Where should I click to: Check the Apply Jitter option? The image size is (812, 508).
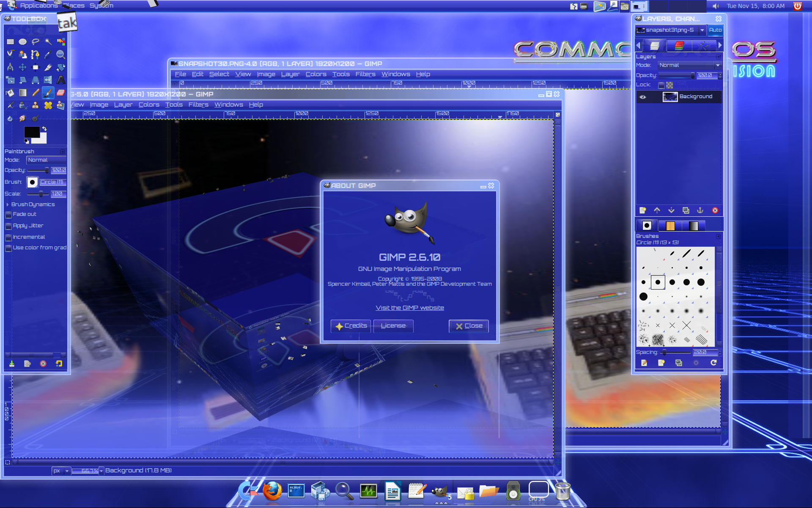(8, 226)
